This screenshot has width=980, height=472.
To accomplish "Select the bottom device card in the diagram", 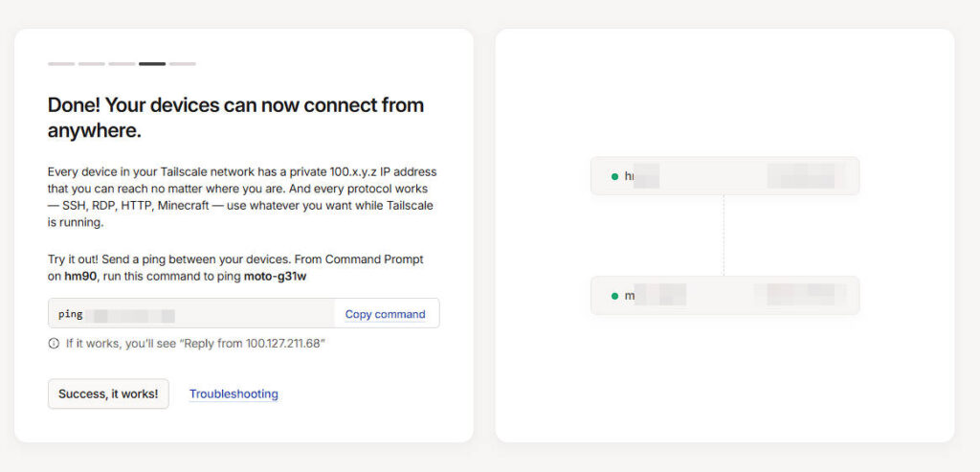I will pyautogui.click(x=724, y=296).
